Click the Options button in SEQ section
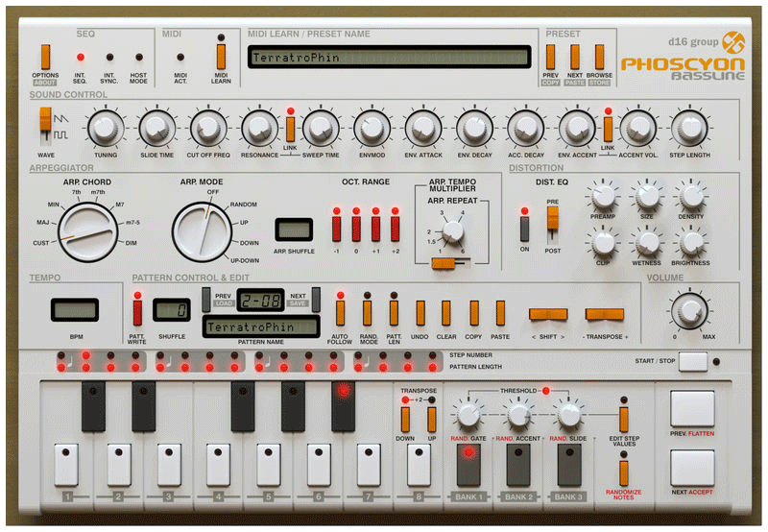Image resolution: width=768 pixels, height=532 pixels. coord(45,57)
